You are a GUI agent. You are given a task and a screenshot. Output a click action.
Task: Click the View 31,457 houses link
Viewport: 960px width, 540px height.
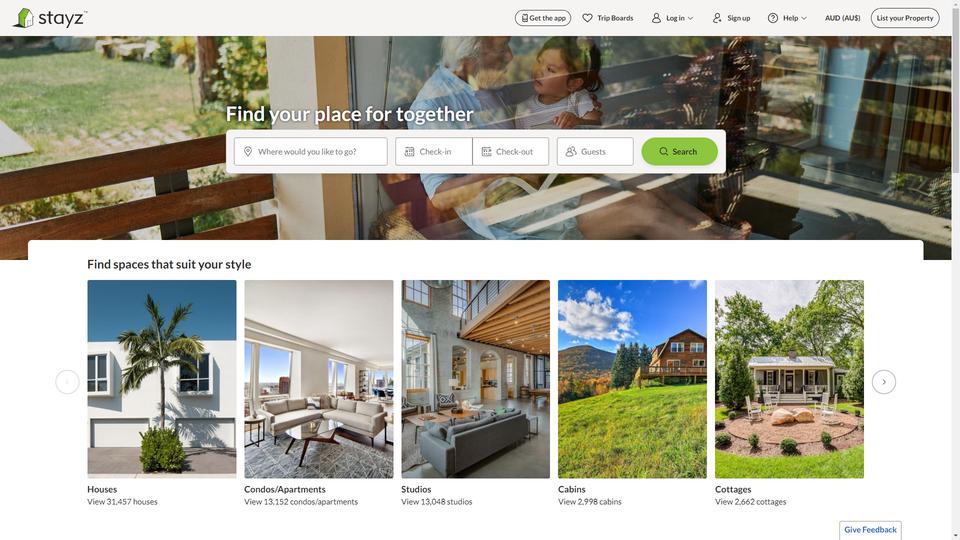point(122,501)
